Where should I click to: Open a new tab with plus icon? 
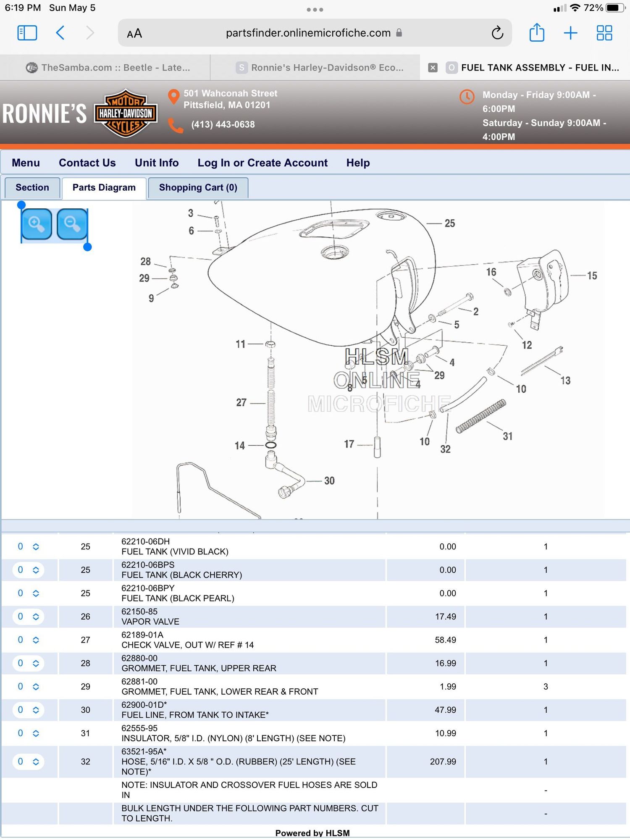click(x=570, y=33)
